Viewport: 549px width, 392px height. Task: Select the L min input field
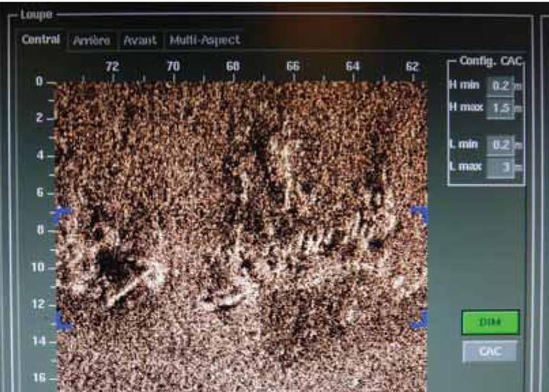pyautogui.click(x=498, y=144)
